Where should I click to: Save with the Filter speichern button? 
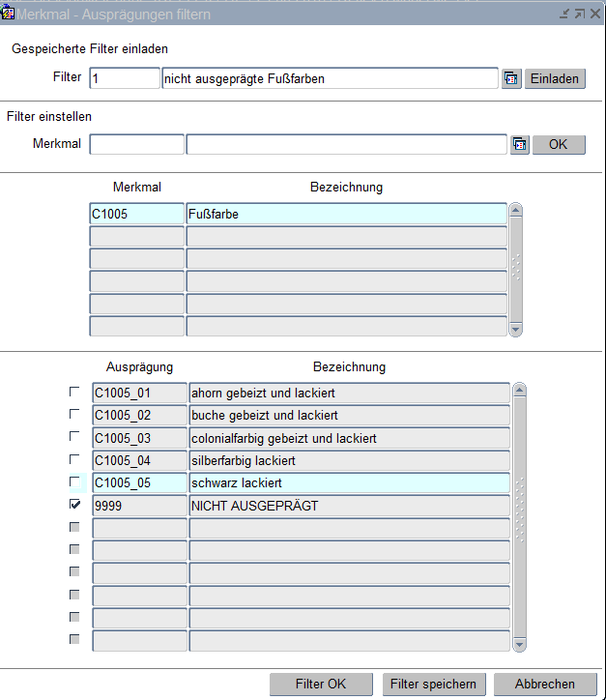coord(433,684)
